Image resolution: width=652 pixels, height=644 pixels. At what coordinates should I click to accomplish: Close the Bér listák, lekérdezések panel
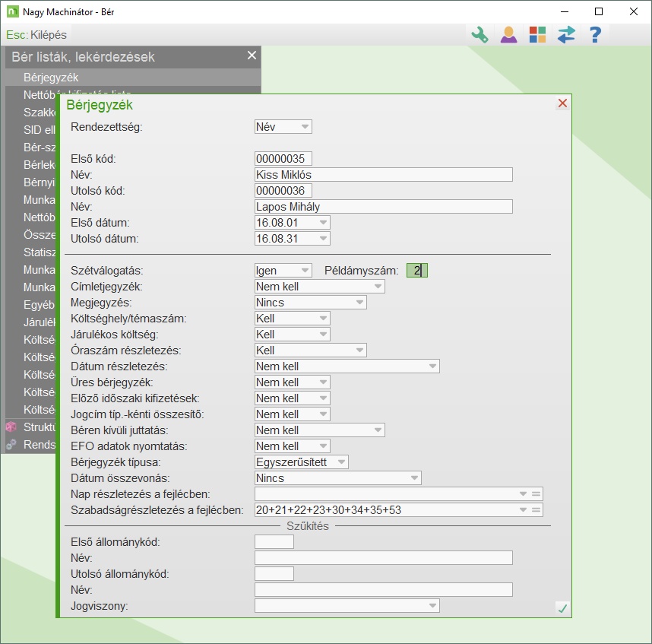tap(252, 56)
